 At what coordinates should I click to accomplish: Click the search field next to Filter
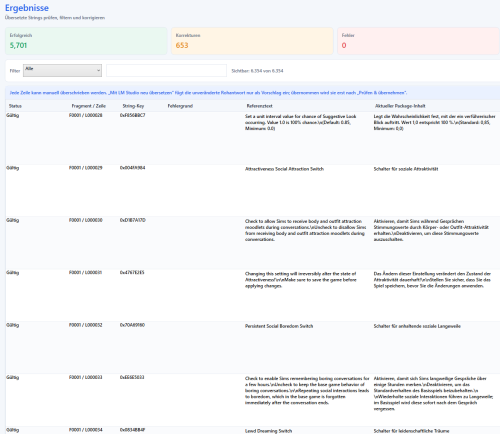pos(166,70)
